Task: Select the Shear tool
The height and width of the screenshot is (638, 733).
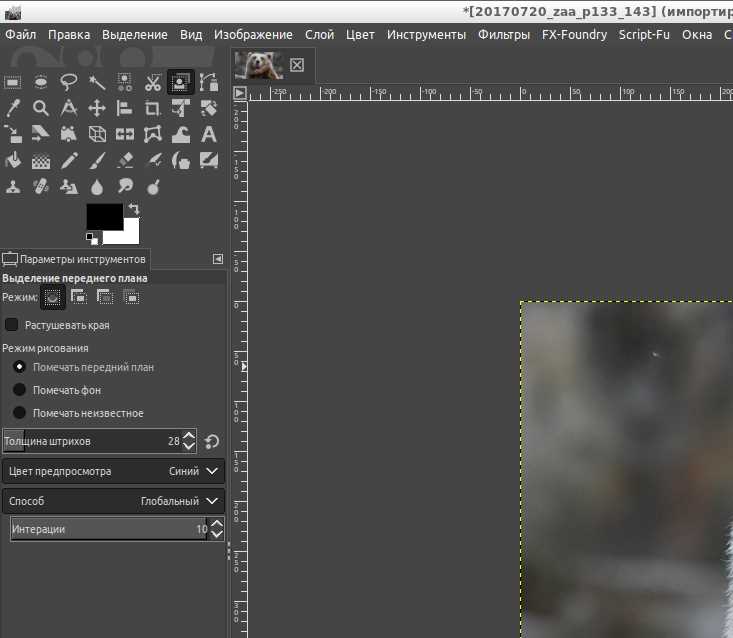Action: coord(41,135)
